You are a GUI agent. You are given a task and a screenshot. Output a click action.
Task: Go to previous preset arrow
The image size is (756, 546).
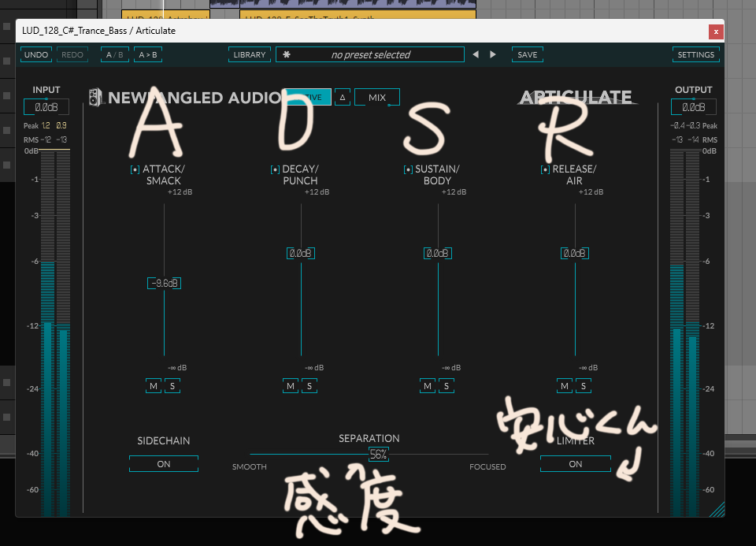(x=476, y=54)
